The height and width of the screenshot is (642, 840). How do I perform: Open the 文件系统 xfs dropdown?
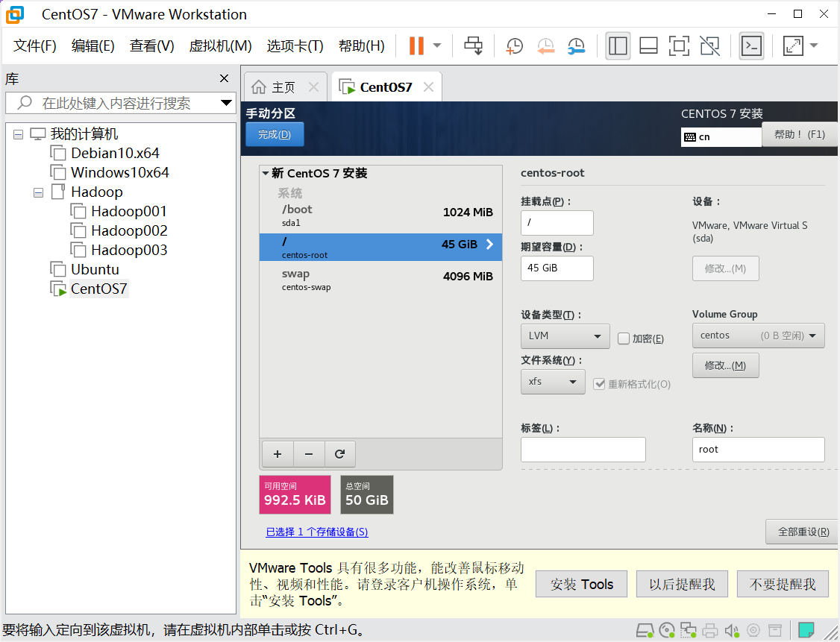pyautogui.click(x=553, y=382)
